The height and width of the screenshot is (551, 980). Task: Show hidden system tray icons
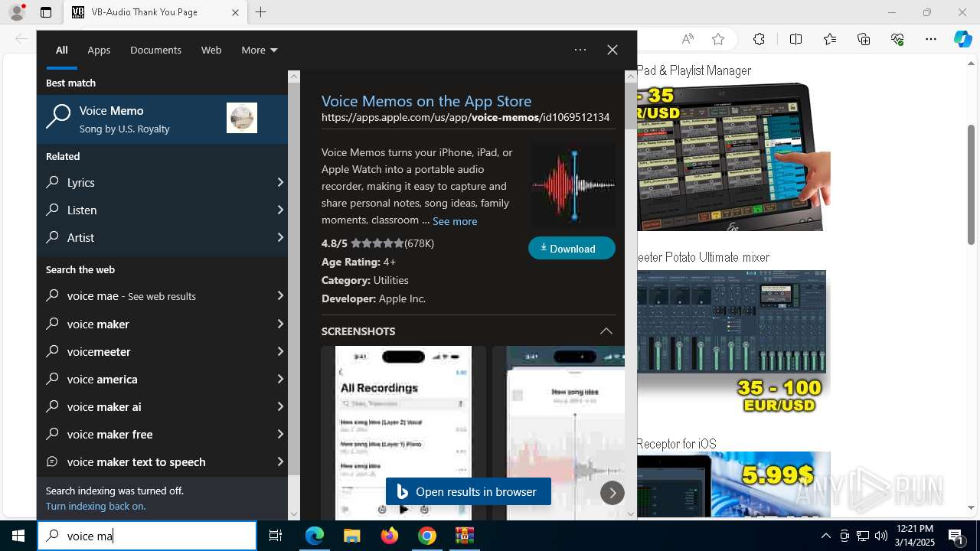825,536
